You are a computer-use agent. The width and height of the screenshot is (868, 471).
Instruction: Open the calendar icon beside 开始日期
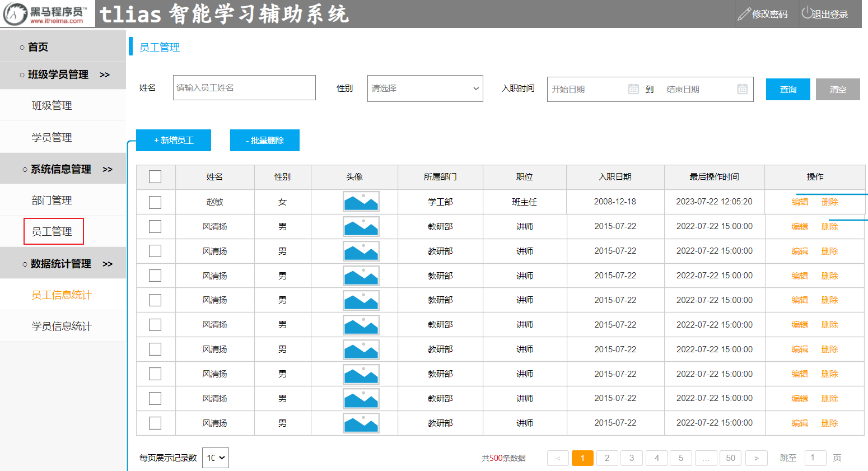[633, 89]
